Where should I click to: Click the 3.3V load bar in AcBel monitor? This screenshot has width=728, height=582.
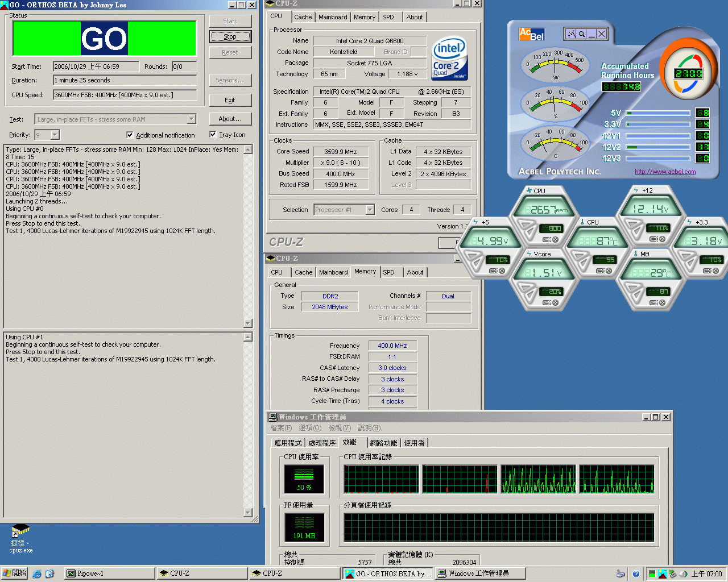tap(658, 124)
